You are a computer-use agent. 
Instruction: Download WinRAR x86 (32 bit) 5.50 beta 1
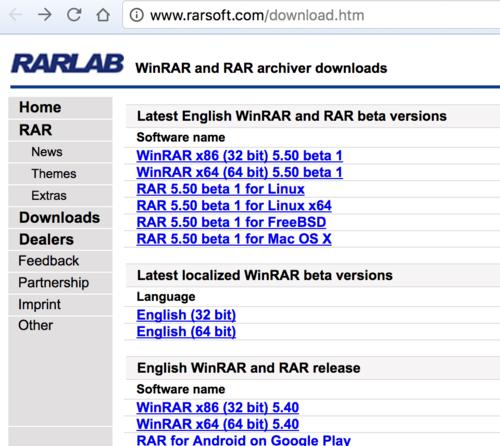(239, 156)
